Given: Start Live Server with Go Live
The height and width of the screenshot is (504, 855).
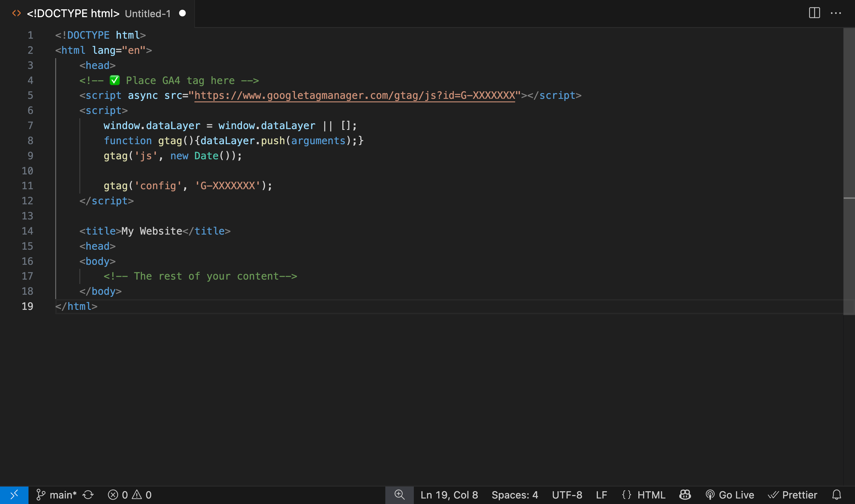Looking at the screenshot, I should [x=730, y=495].
